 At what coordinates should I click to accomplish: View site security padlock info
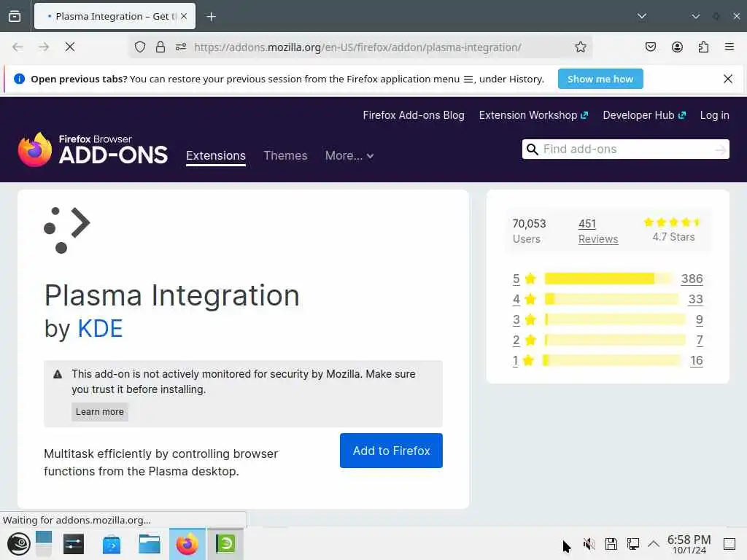pyautogui.click(x=160, y=47)
